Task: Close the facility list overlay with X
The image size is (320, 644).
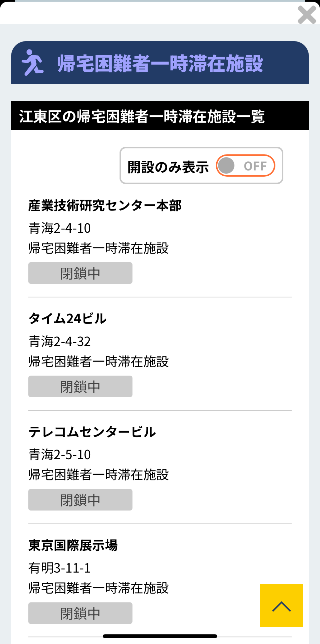Action: (306, 15)
